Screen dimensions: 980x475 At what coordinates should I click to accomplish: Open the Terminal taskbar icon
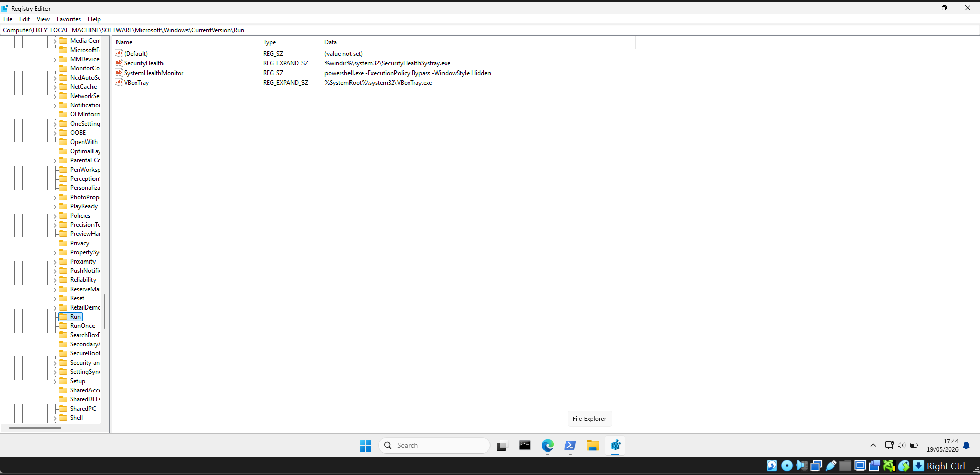coord(525,445)
